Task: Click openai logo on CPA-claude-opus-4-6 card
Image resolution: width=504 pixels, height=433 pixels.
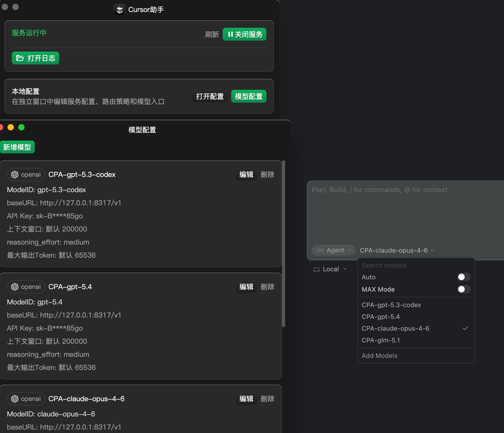Action: 15,399
